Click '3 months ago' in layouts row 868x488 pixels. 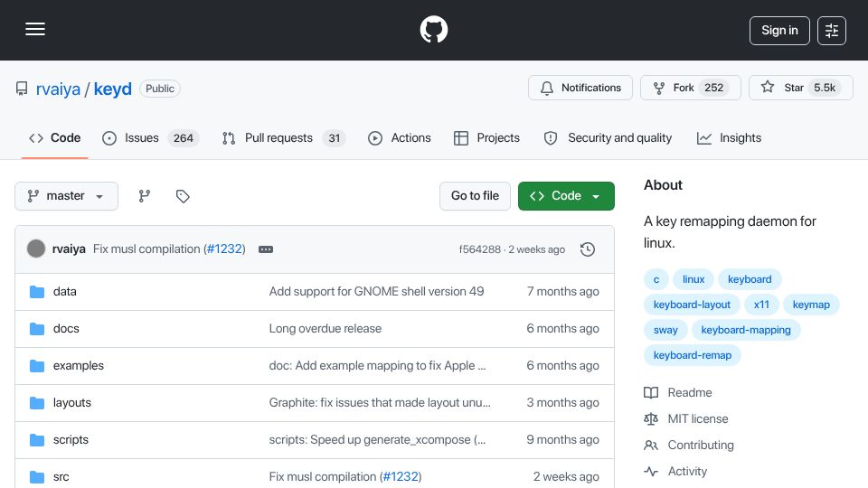coord(563,403)
